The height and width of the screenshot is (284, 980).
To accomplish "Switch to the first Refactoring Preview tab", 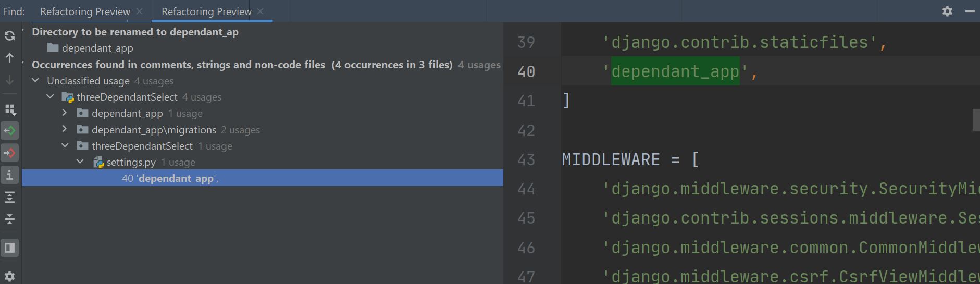I will pos(85,11).
